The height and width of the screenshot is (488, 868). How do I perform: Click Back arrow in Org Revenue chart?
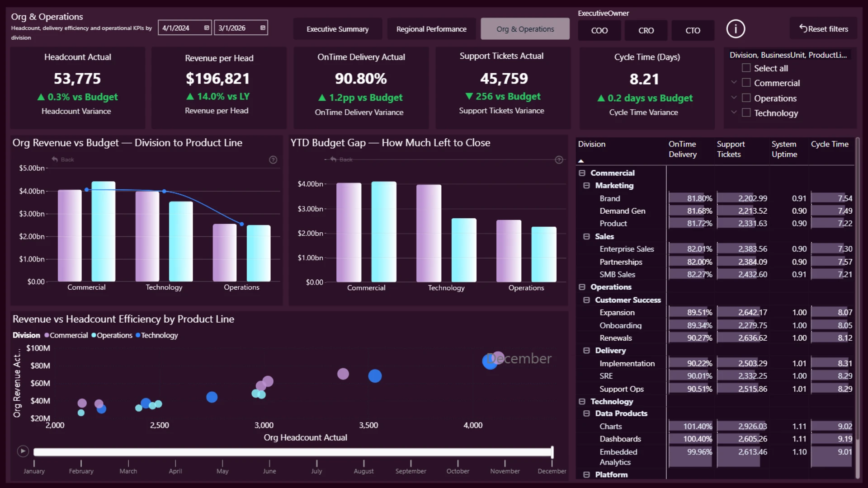55,160
